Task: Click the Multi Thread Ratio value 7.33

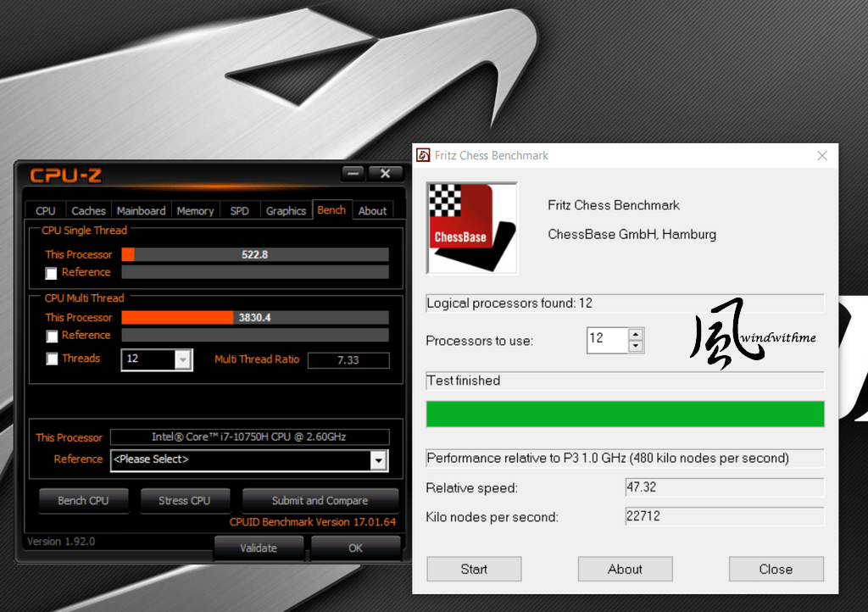Action: [x=348, y=360]
